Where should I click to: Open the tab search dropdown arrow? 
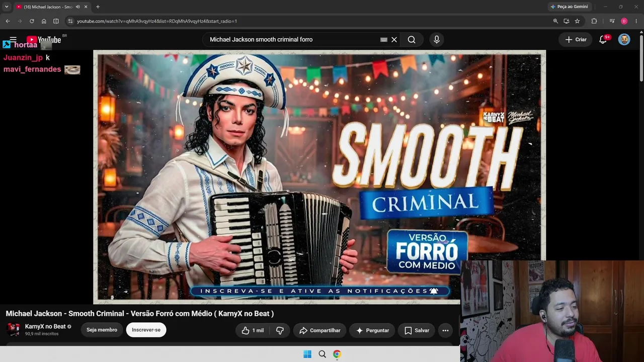point(7,7)
